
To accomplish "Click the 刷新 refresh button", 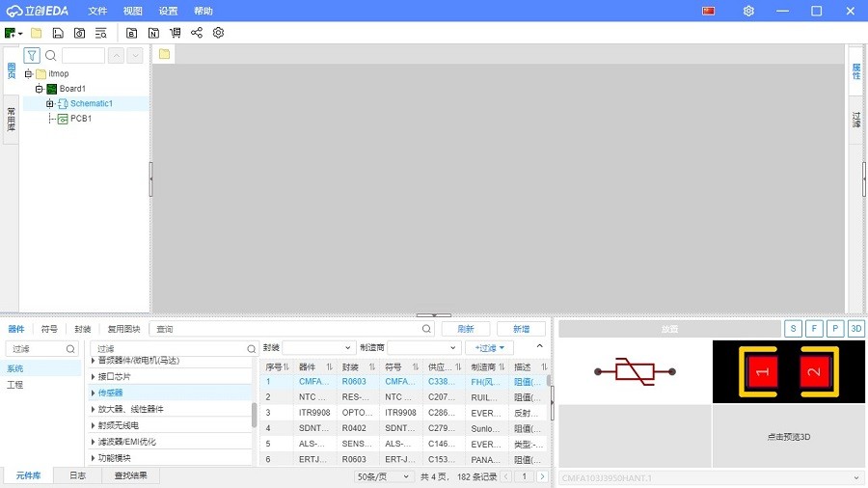I will click(465, 329).
